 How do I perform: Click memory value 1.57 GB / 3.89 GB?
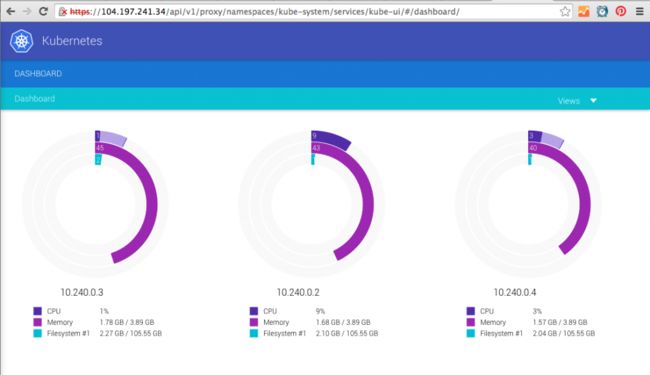point(560,322)
